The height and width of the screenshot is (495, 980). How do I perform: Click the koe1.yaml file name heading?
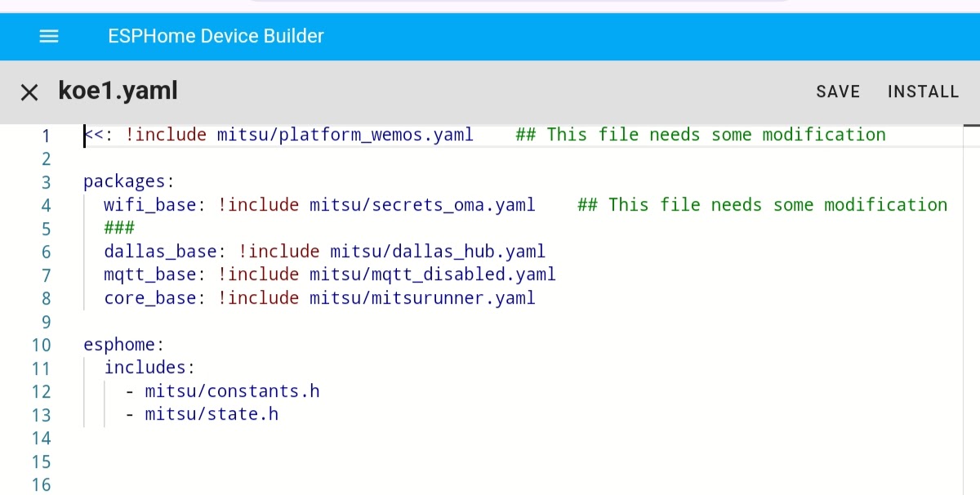(x=118, y=91)
